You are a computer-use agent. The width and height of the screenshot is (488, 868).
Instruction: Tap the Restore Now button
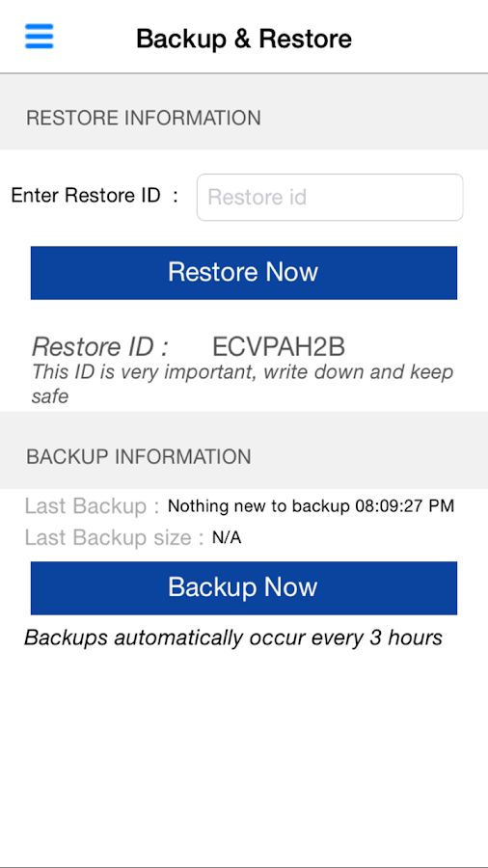pyautogui.click(x=244, y=273)
